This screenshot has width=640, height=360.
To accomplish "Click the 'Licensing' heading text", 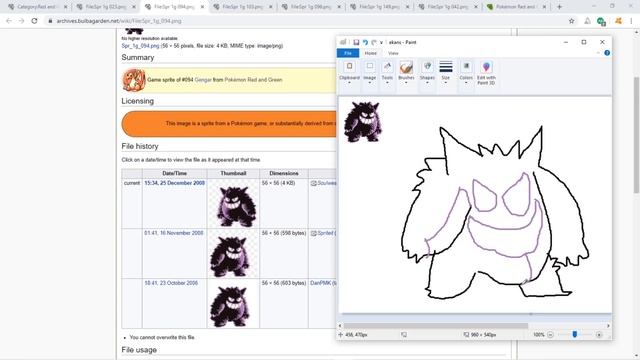I will pos(138,101).
